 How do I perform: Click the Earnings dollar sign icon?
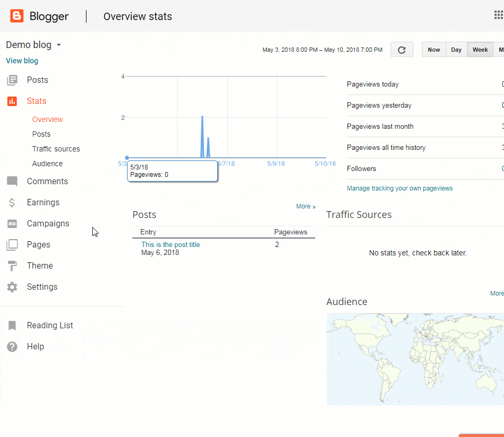click(12, 202)
